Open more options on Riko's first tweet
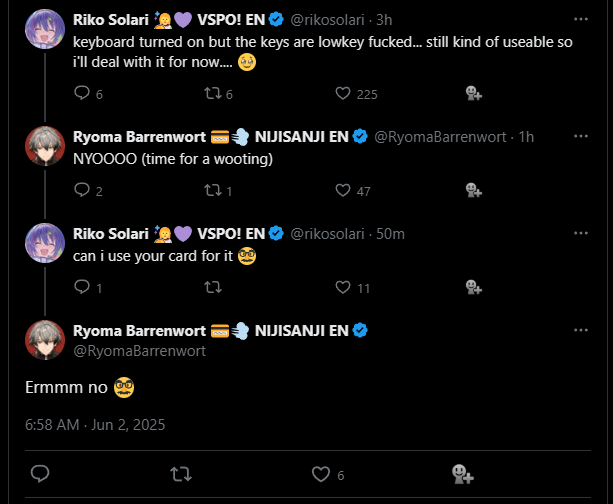This screenshot has height=504, width=613. 582,18
